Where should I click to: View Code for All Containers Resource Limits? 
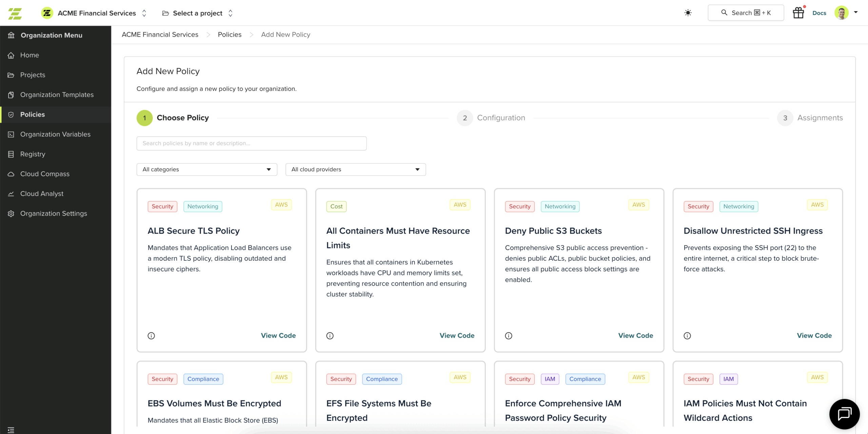[x=457, y=336]
